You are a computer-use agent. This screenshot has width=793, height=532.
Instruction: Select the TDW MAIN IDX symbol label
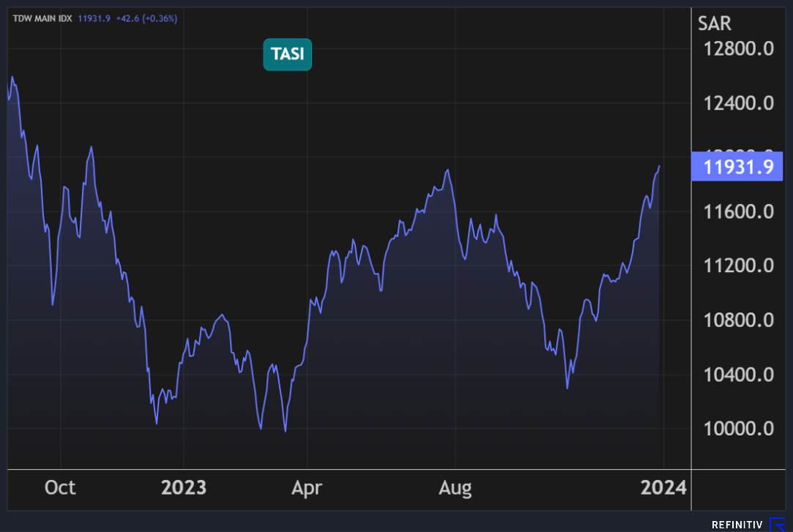coord(42,18)
